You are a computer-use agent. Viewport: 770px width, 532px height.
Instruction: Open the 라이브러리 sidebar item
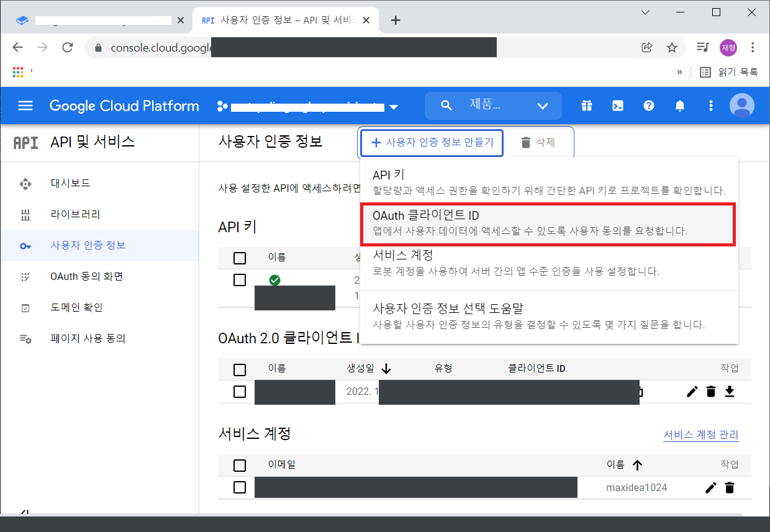pos(99,214)
